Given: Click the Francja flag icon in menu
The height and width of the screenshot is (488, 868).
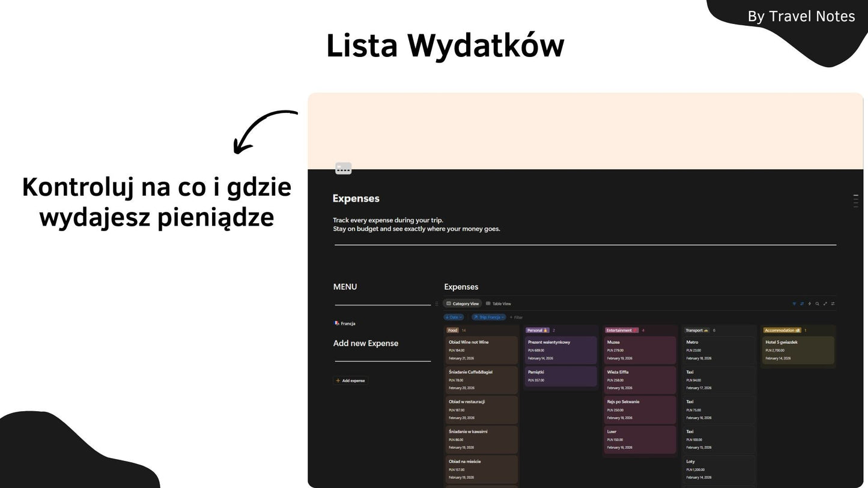Looking at the screenshot, I should (337, 323).
